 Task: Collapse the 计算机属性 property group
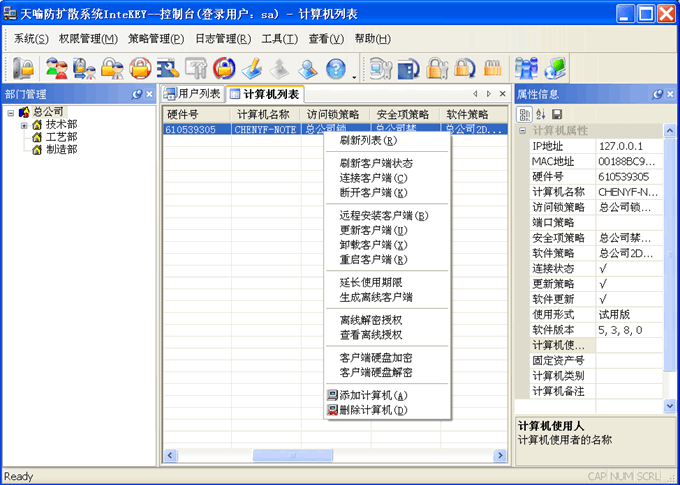pyautogui.click(x=523, y=131)
